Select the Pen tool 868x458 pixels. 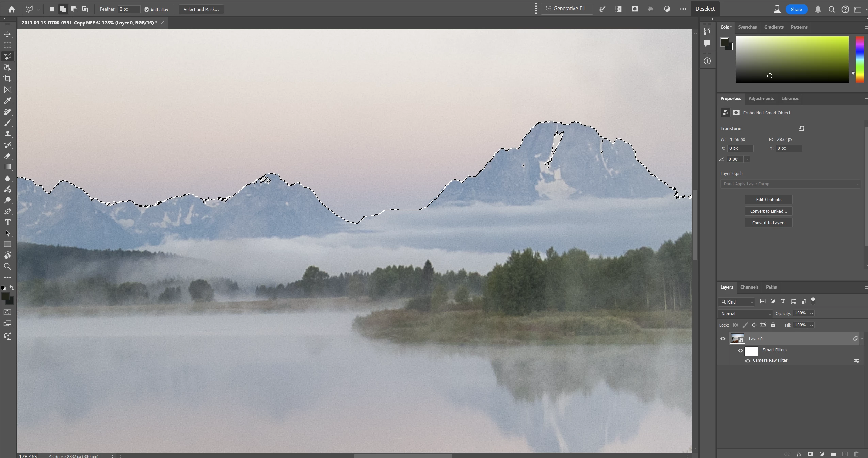point(7,212)
